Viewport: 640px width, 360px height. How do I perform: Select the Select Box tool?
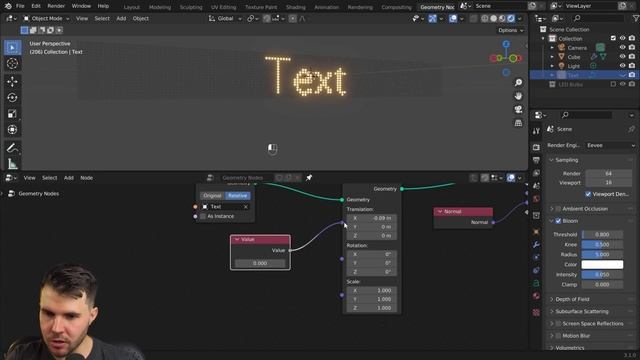pyautogui.click(x=12, y=48)
